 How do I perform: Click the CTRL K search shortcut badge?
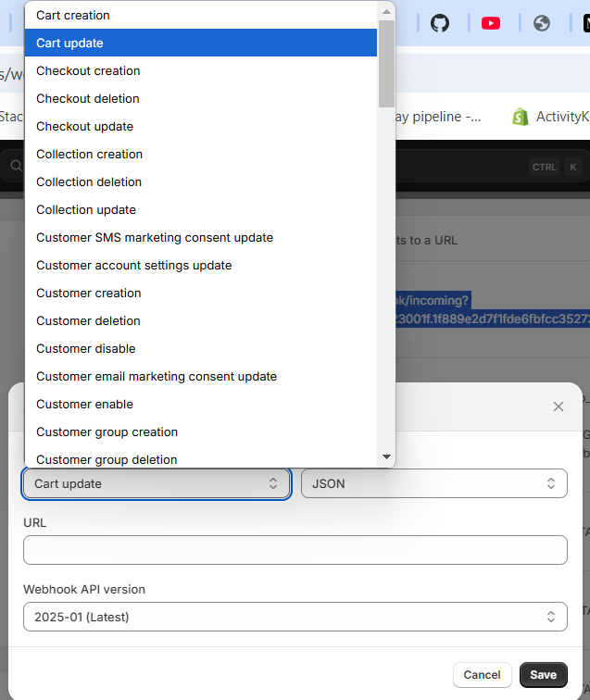556,167
